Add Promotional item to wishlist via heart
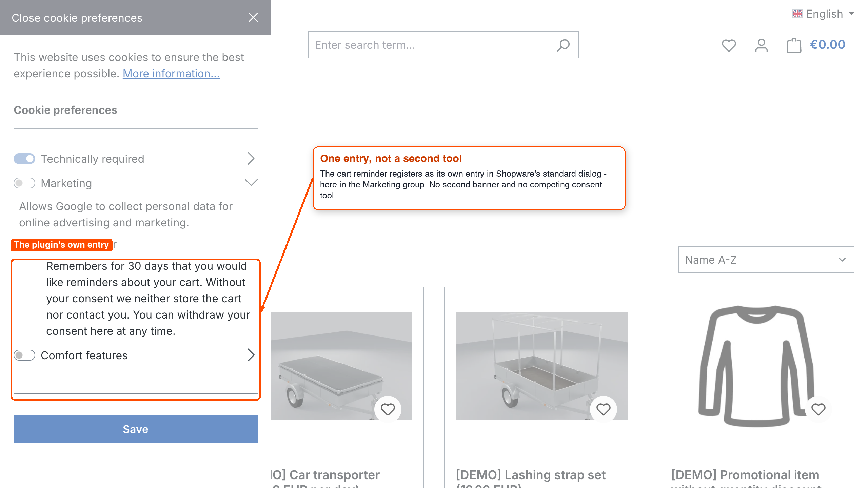 click(x=818, y=409)
